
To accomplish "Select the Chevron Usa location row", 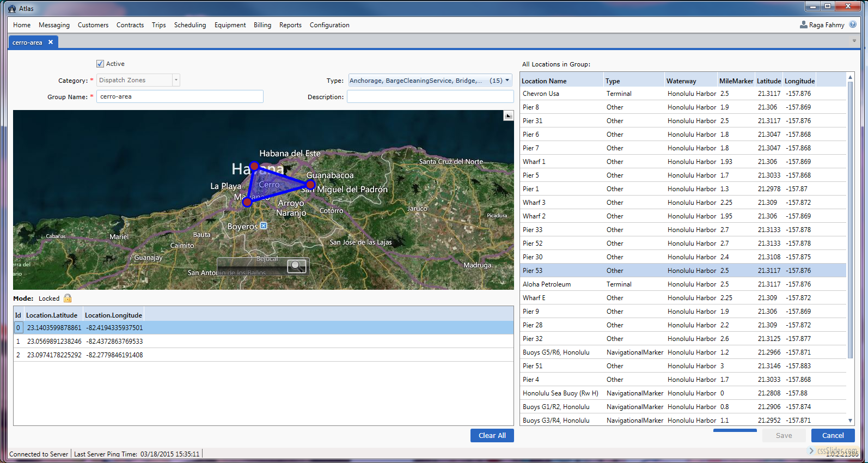I will (x=683, y=94).
